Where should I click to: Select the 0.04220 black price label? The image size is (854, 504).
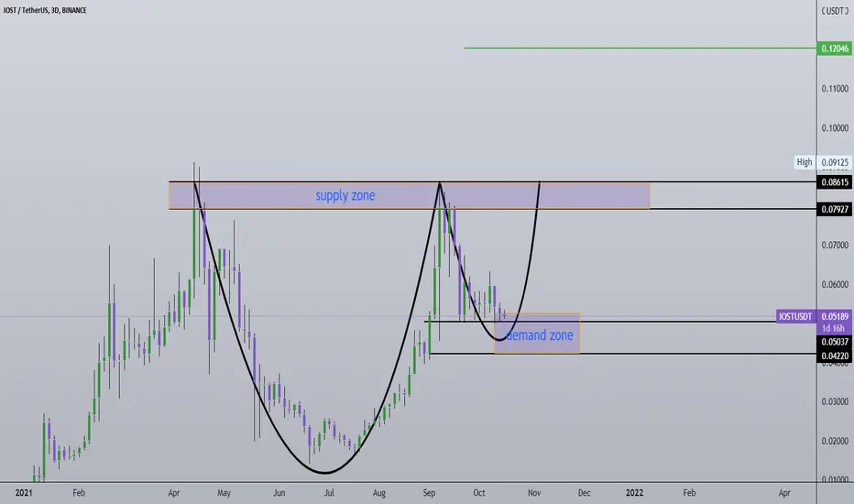pyautogui.click(x=835, y=356)
